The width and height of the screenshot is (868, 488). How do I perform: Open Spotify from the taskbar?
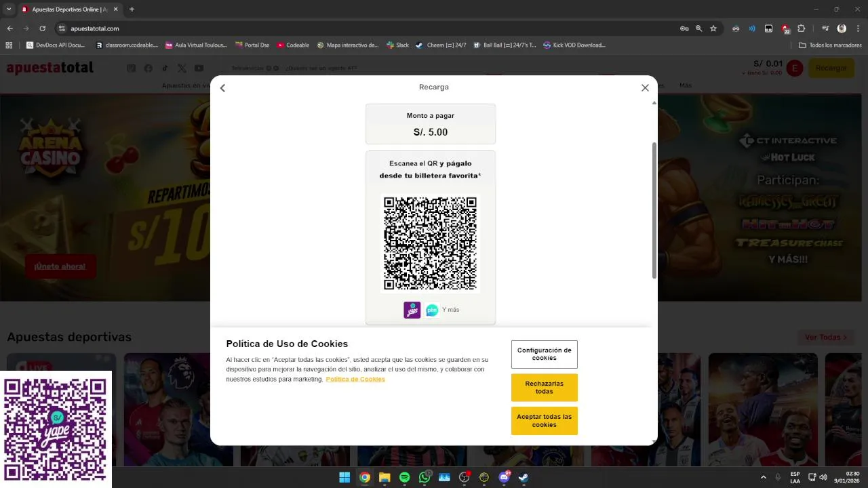(x=404, y=477)
